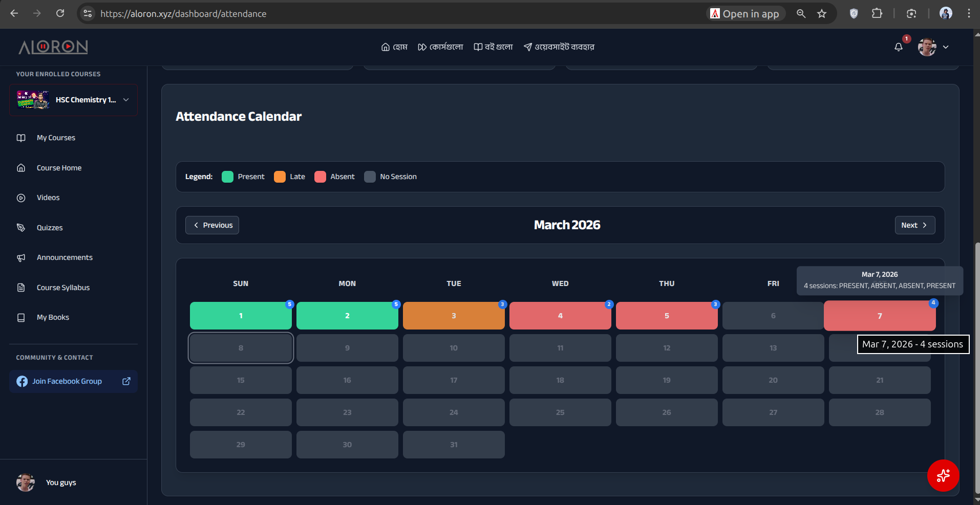Click the Quizzes tag icon
The image size is (980, 505).
coord(21,228)
